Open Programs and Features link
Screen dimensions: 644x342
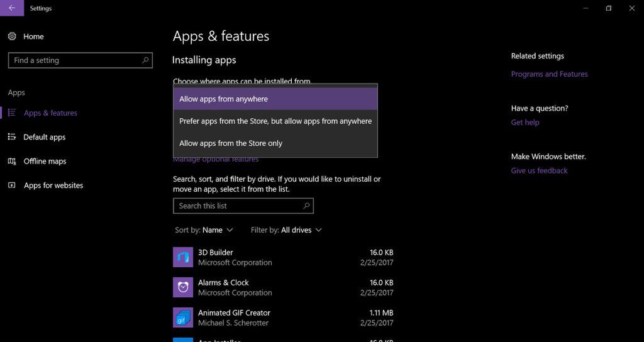(x=549, y=74)
